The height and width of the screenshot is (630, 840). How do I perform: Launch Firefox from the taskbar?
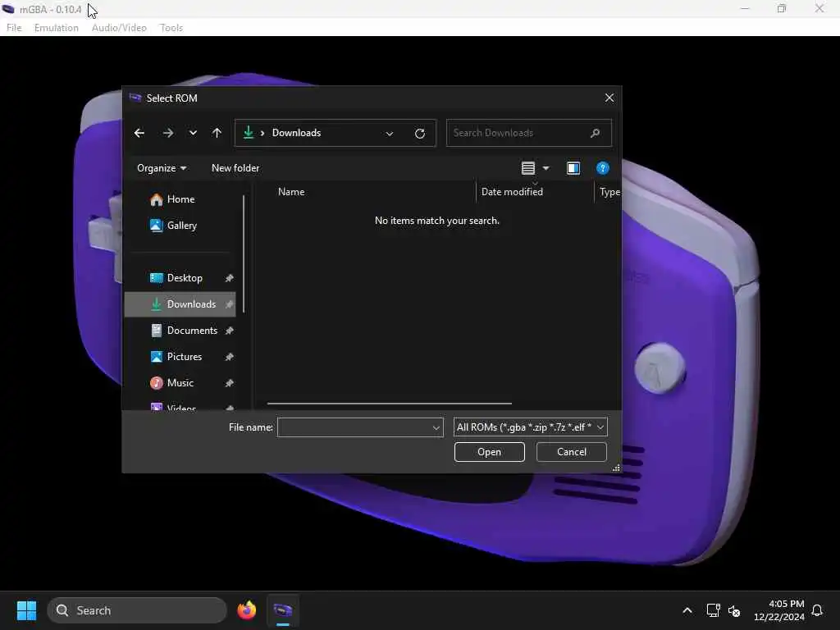coord(246,610)
